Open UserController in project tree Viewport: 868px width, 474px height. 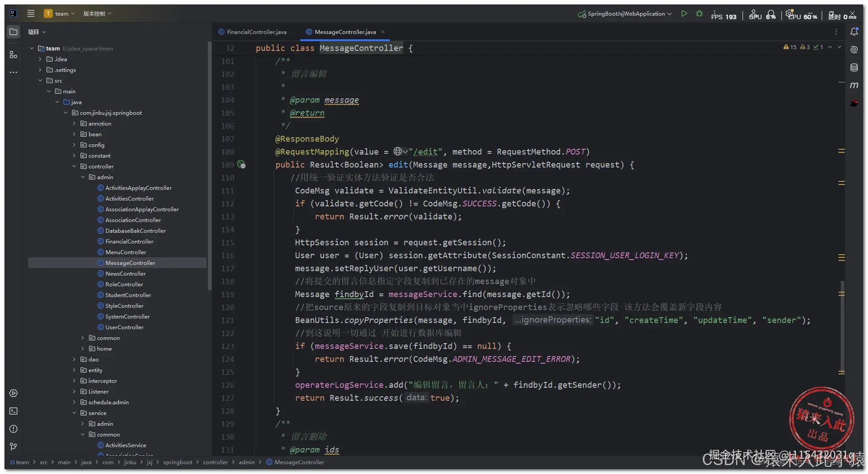(x=124, y=327)
